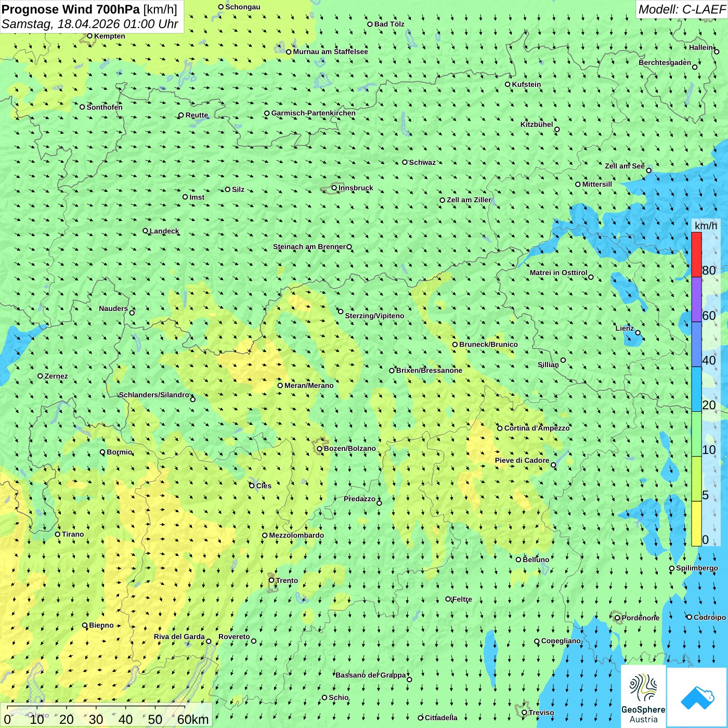Viewport: 728px width, 728px height.
Task: Click the Codroipo label
Action: pyautogui.click(x=710, y=617)
